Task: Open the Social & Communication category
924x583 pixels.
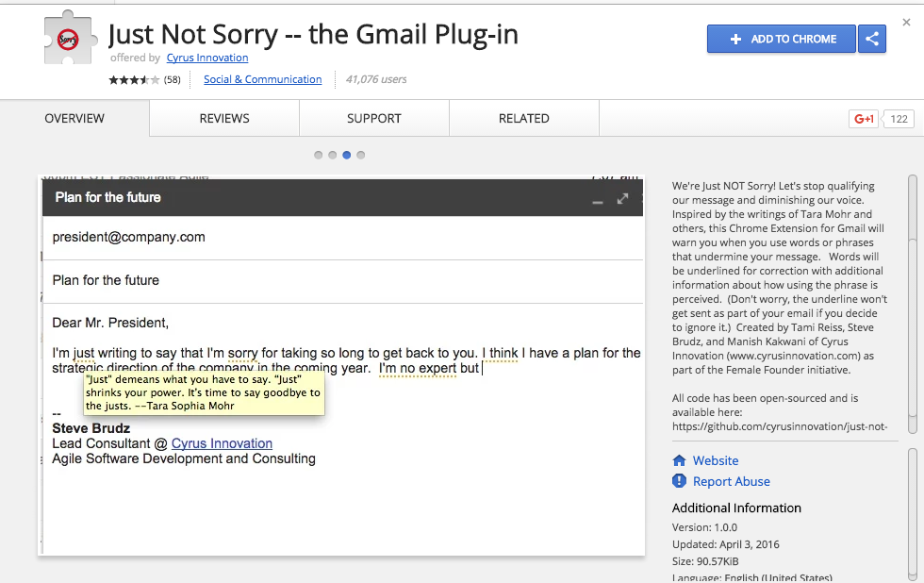Action: click(263, 79)
